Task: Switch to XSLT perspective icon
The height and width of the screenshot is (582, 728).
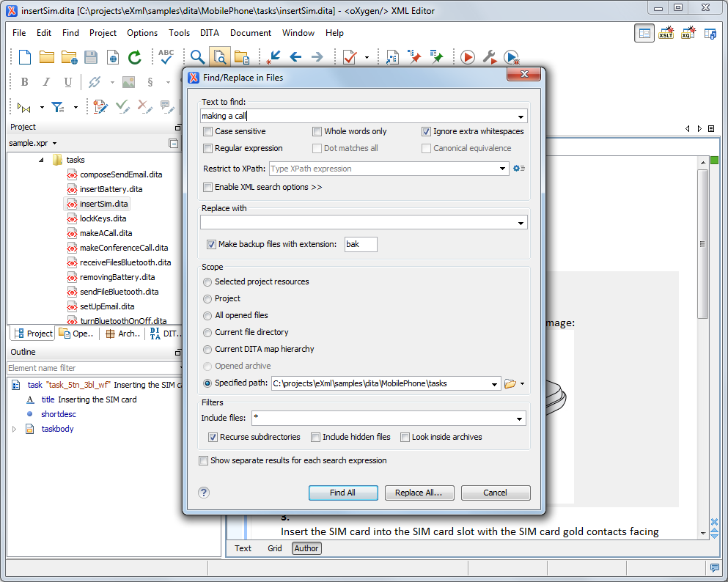Action: (x=666, y=33)
